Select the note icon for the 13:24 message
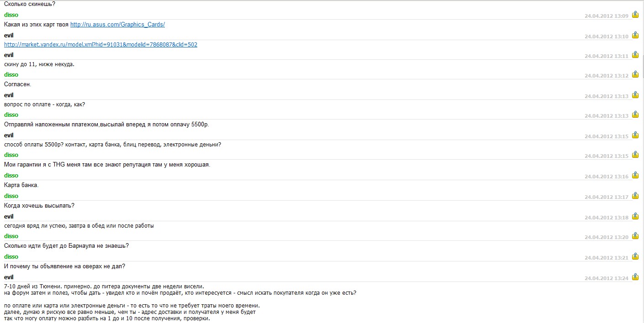The image size is (644, 323). coord(635,277)
